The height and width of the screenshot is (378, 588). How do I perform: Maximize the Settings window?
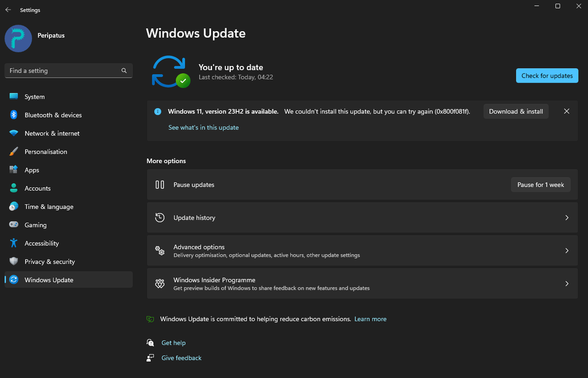557,6
